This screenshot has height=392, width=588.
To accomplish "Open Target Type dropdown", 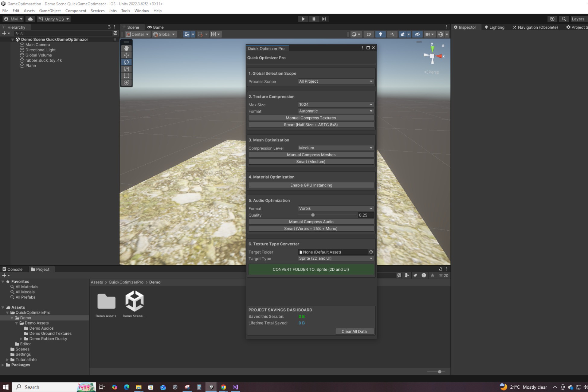I will (336, 258).
